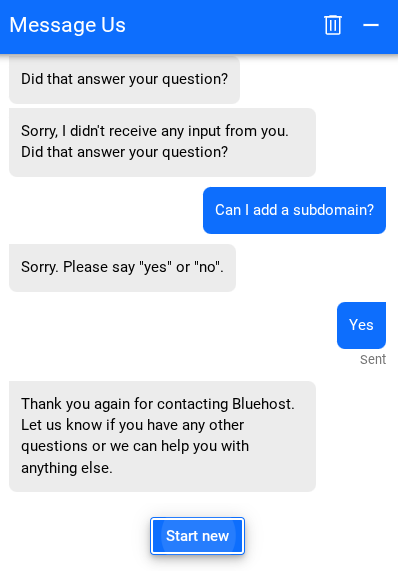
Task: Click the quoted word "no" in the bot reply
Action: coord(208,267)
